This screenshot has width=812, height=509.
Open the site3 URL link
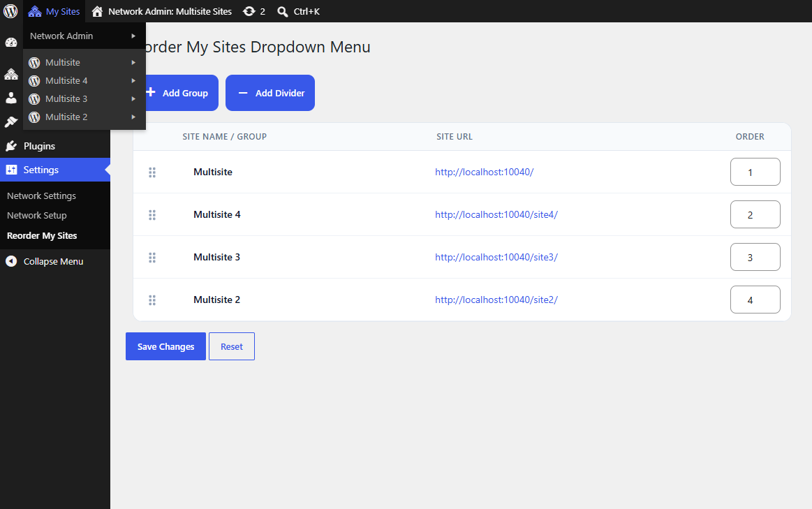pyautogui.click(x=496, y=257)
